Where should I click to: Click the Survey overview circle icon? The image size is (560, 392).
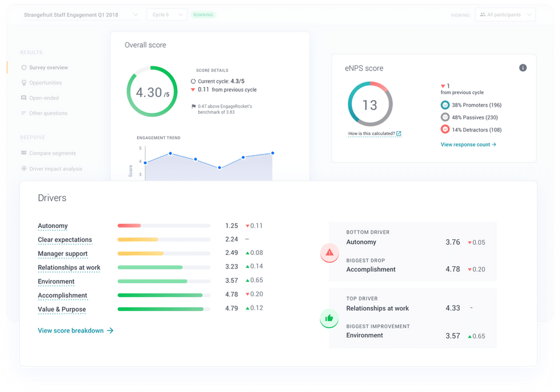[24, 68]
